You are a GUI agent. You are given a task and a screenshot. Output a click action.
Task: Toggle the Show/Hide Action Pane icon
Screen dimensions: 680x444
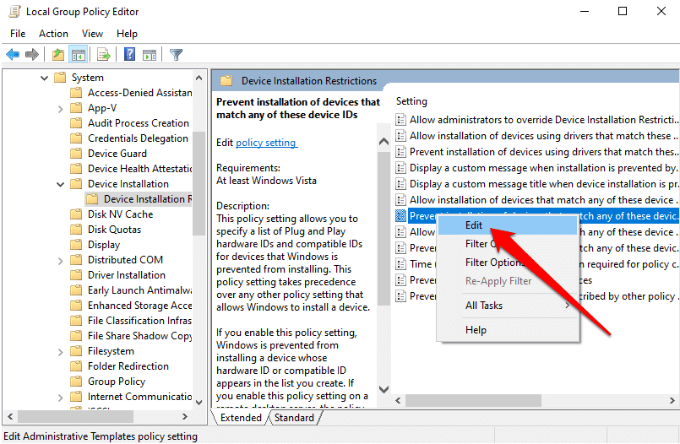150,55
